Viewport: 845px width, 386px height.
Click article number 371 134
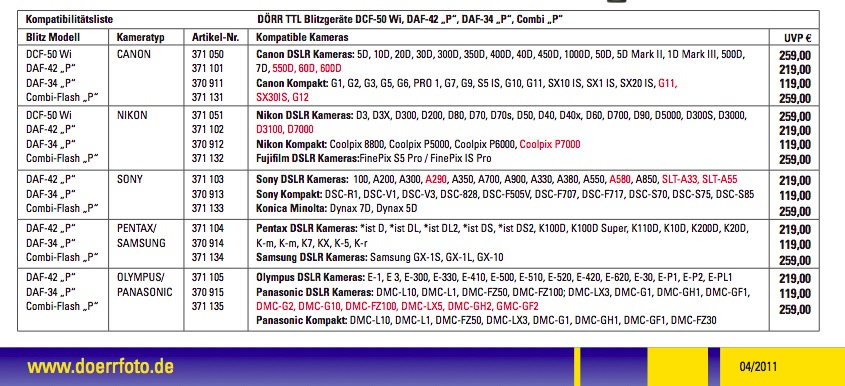(x=207, y=257)
